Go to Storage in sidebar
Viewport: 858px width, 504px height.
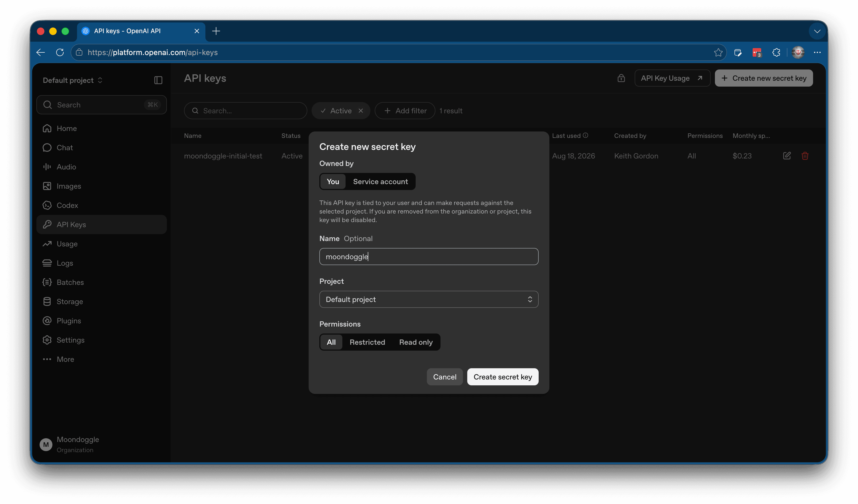[101, 301]
